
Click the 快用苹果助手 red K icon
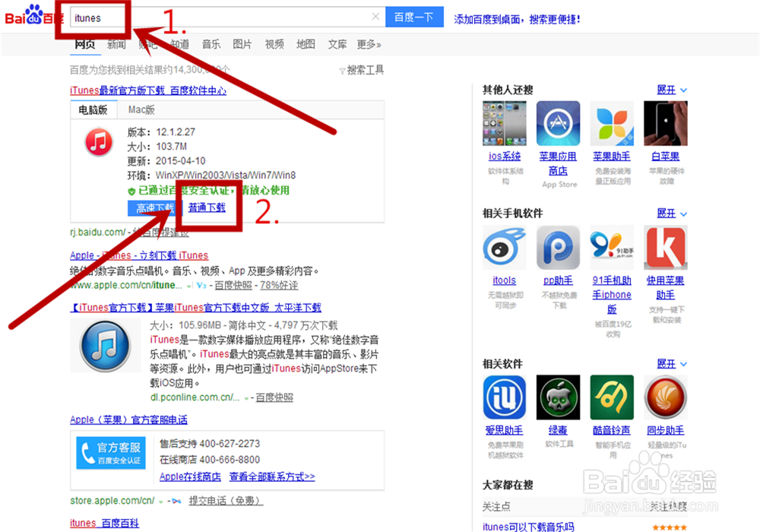pyautogui.click(x=666, y=247)
